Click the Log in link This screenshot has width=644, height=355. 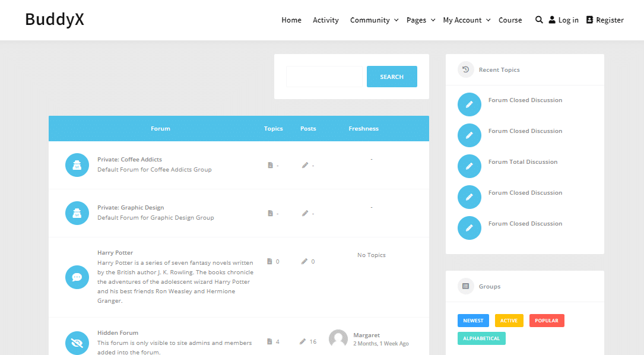[569, 20]
